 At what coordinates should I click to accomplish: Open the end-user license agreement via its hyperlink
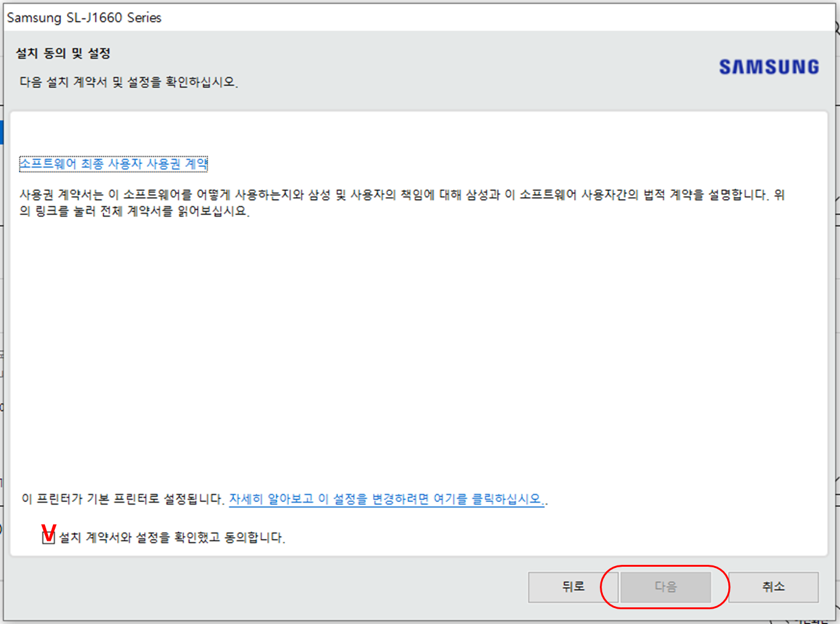pyautogui.click(x=113, y=163)
